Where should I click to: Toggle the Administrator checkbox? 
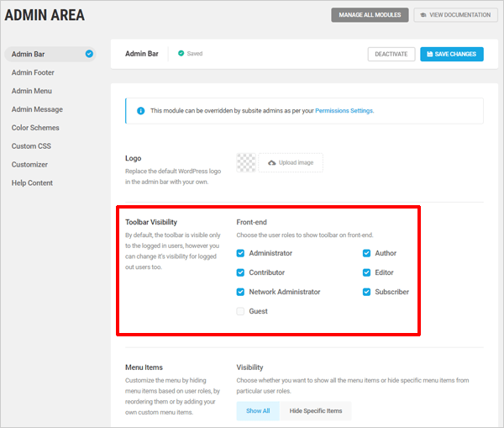pos(240,253)
